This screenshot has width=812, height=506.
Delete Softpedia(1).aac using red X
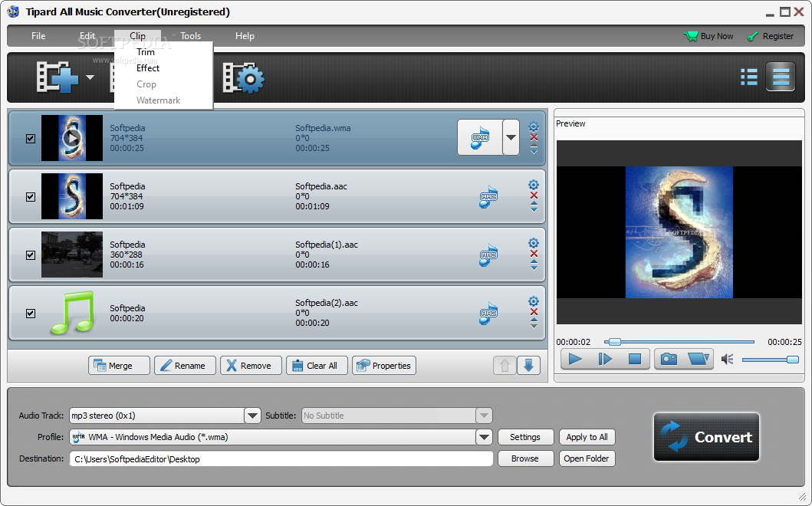[534, 254]
